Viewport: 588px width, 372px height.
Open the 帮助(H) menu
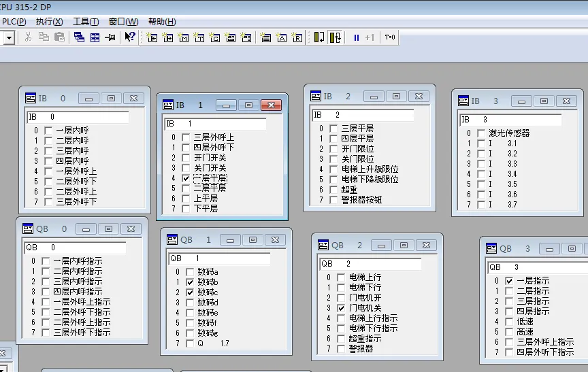point(162,22)
